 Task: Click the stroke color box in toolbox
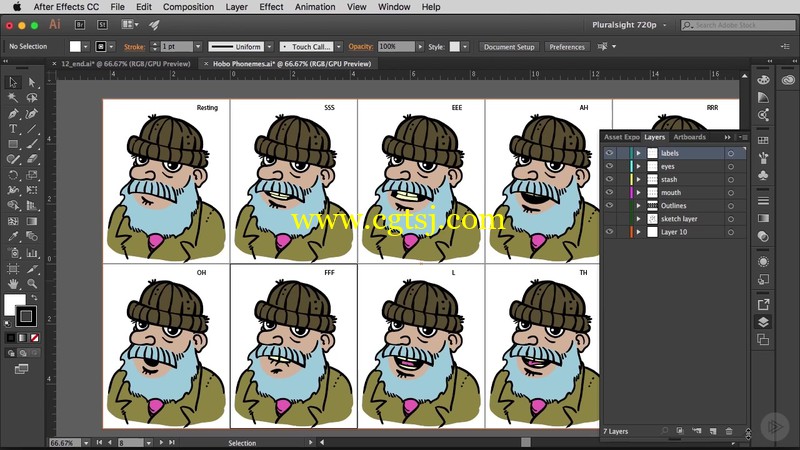(26, 316)
